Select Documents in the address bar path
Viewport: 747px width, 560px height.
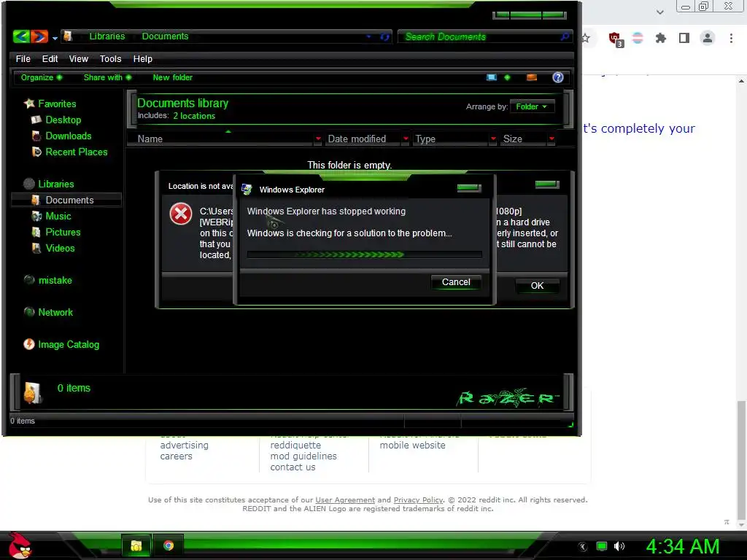click(165, 36)
